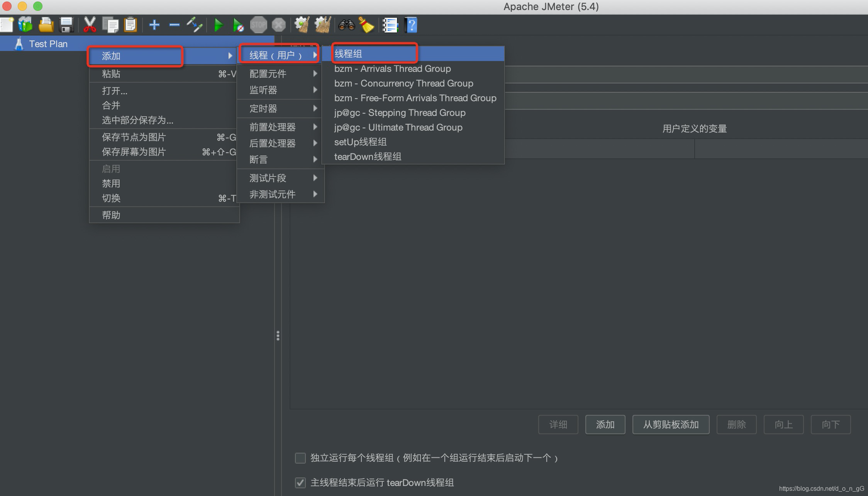Toggle 独立运行每个线程组 checkbox
The height and width of the screenshot is (496, 868).
pos(300,458)
